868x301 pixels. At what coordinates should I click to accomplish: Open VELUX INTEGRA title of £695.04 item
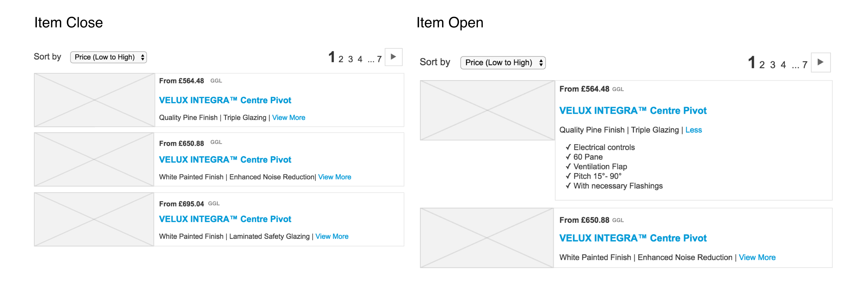(x=225, y=219)
